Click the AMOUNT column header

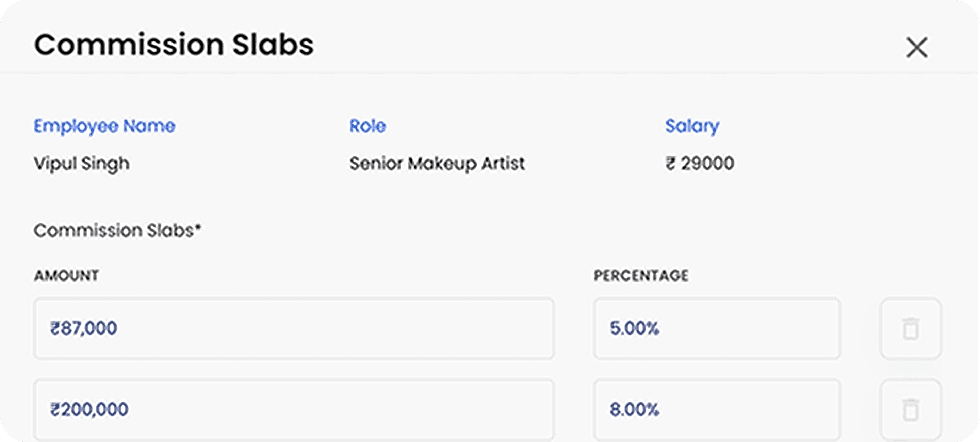click(x=67, y=275)
